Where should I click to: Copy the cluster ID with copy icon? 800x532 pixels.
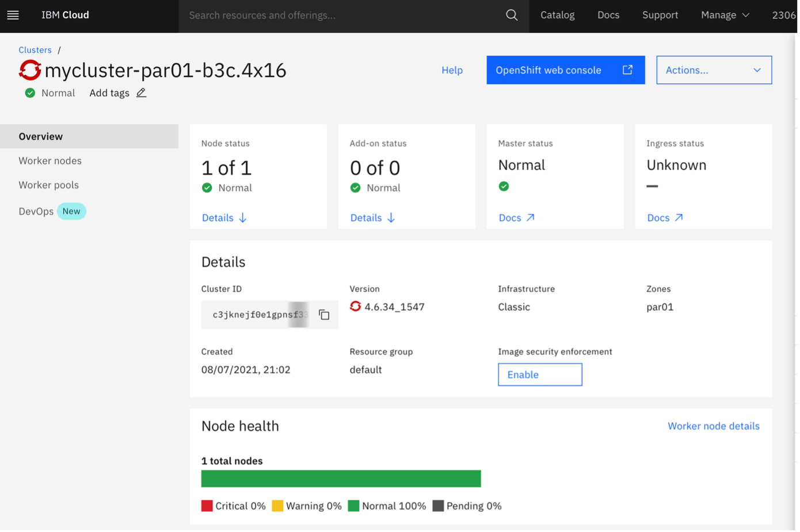tap(324, 315)
